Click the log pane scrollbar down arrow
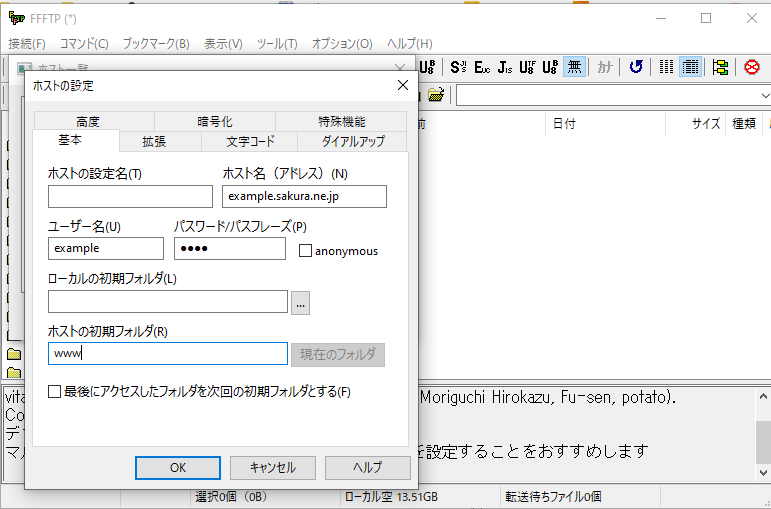Screen dimensions: 771x509 pos(763,472)
